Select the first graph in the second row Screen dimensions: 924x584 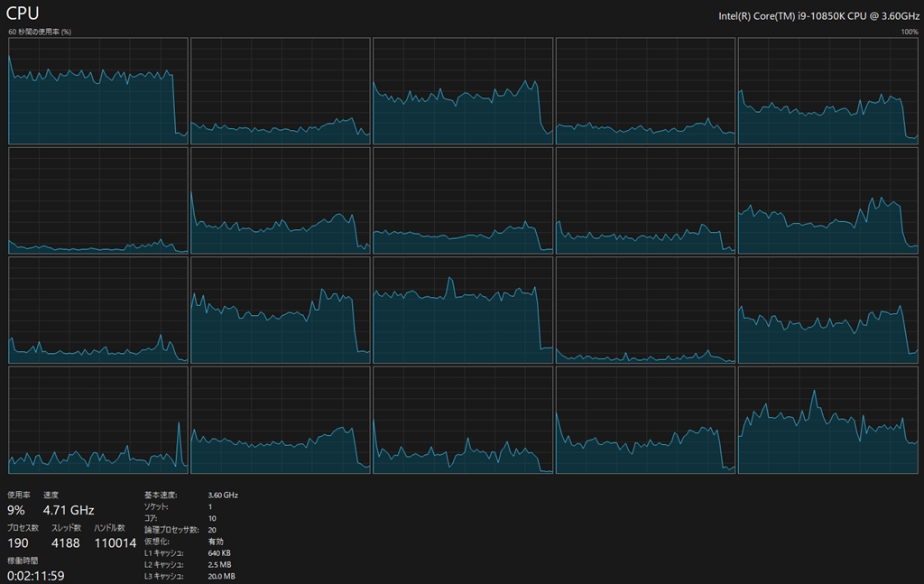(97, 200)
